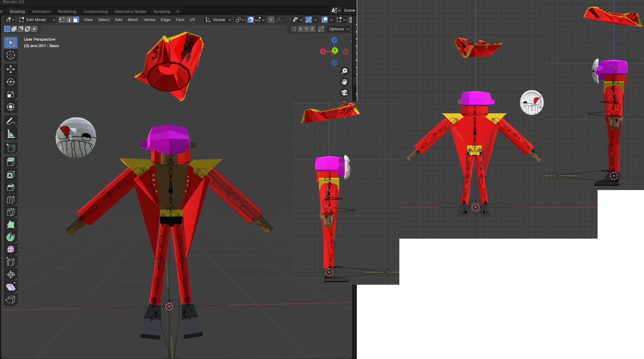This screenshot has height=359, width=644.
Task: Toggle Y axis mesh symmetry
Action: [306, 29]
